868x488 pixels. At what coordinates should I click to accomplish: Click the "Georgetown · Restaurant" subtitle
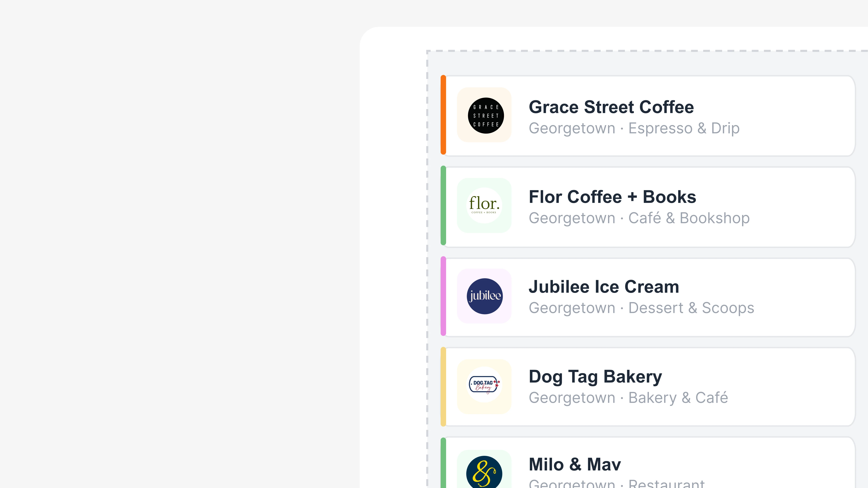(617, 484)
